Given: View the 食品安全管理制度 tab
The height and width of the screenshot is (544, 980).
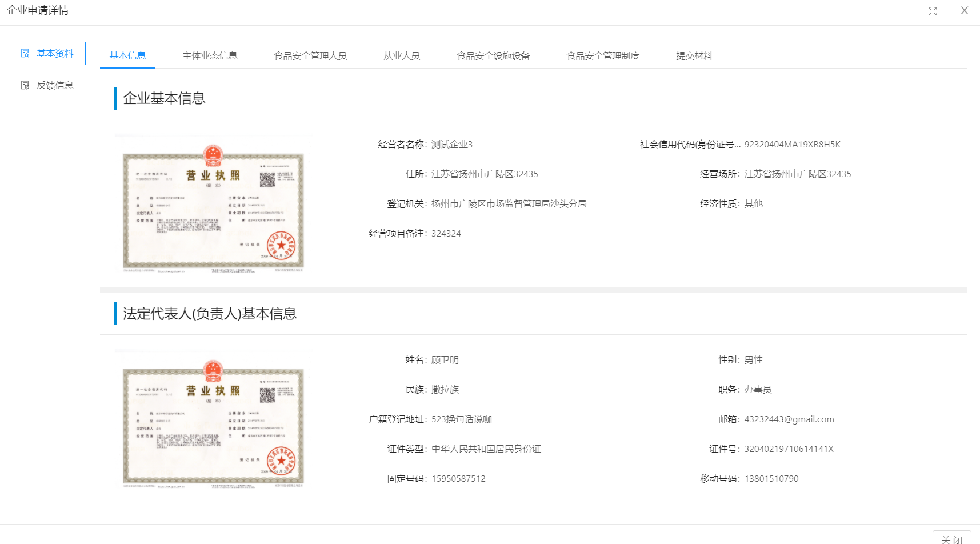Looking at the screenshot, I should [603, 55].
